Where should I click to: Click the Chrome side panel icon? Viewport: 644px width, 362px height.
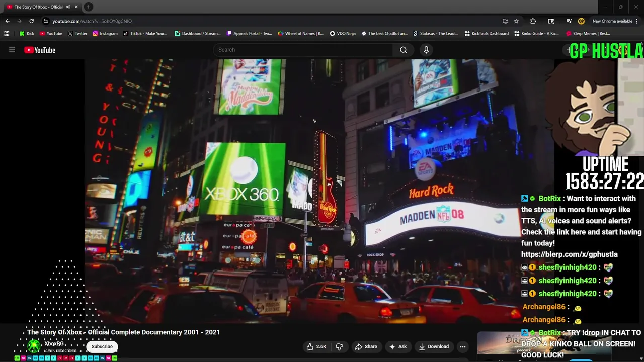click(551, 21)
